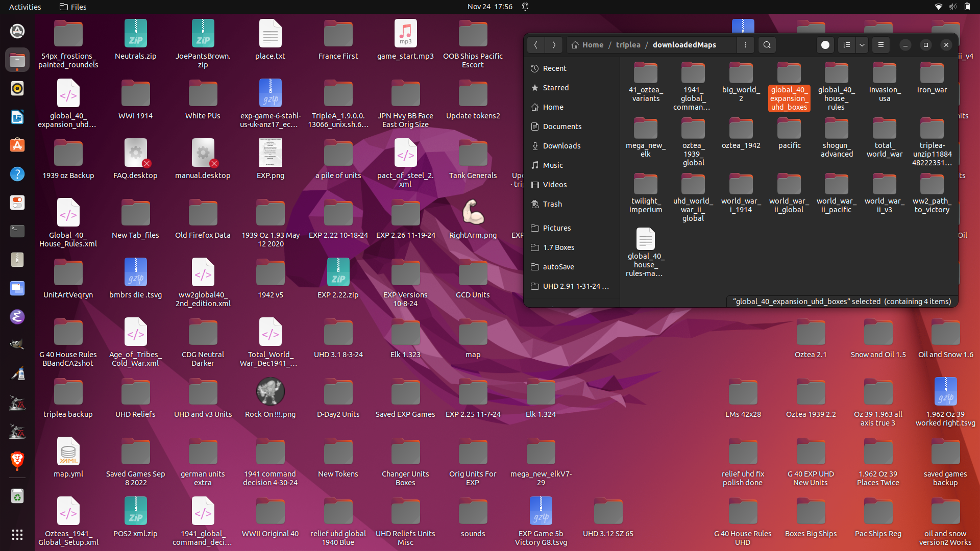The height and width of the screenshot is (551, 980).
Task: Open Trash from the dock
Action: click(17, 496)
